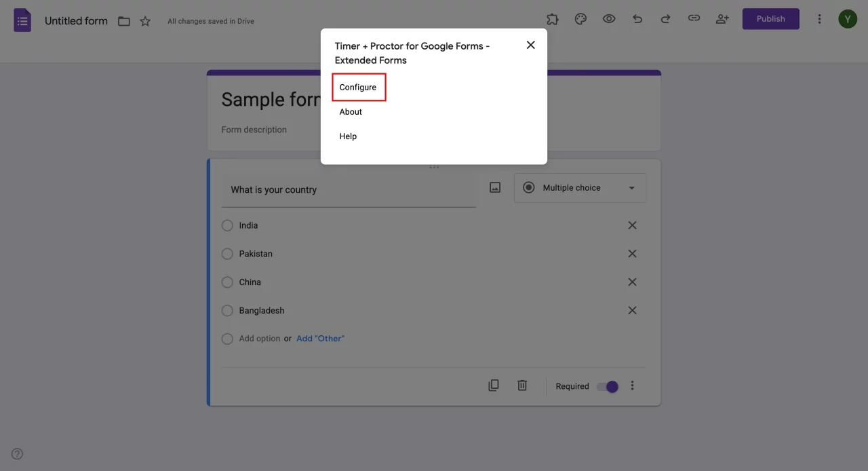
Task: Turn off the Required toggle
Action: (607, 385)
